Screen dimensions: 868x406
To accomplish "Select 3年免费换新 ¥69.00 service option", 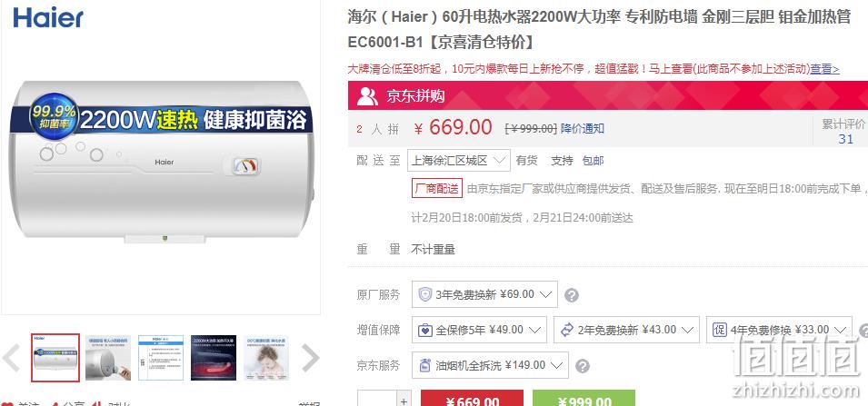I will pyautogui.click(x=484, y=294).
